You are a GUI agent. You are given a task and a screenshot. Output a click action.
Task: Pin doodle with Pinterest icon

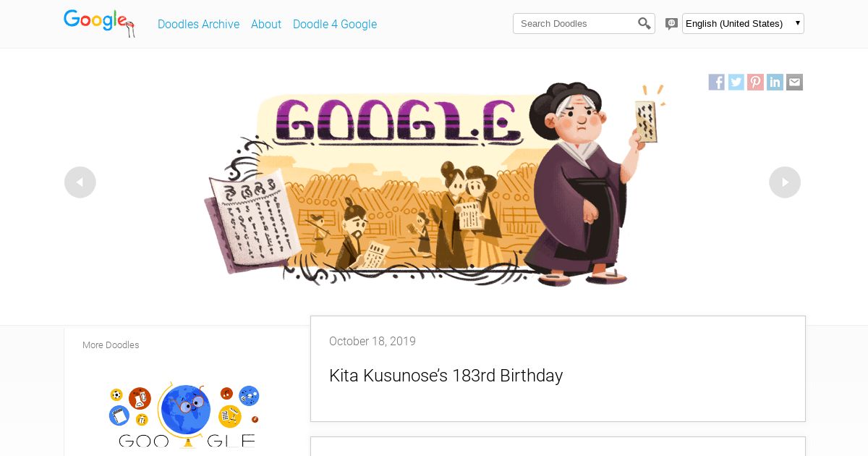[756, 83]
